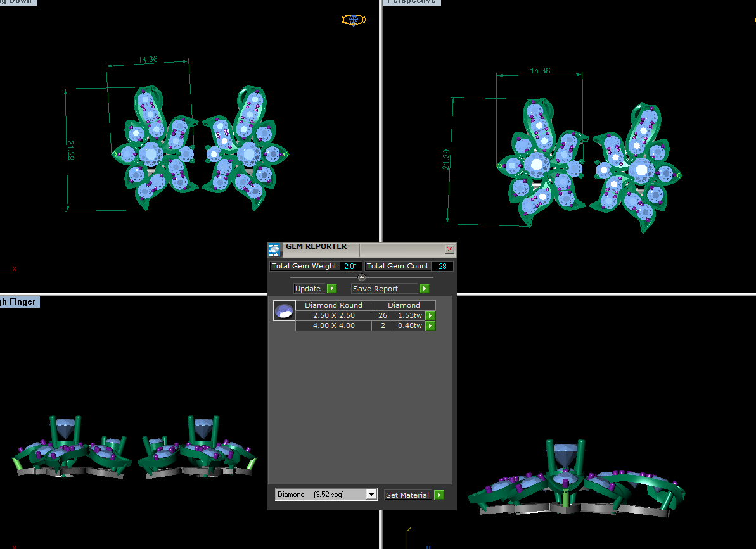Click the green arrow beside Update

pyautogui.click(x=331, y=289)
